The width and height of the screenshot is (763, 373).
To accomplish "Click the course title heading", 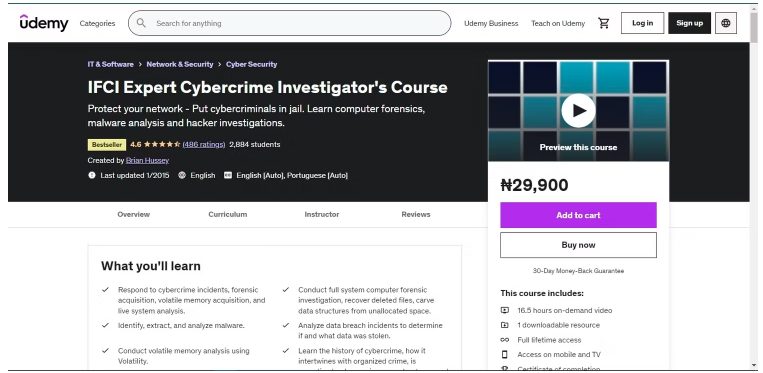I will click(268, 88).
